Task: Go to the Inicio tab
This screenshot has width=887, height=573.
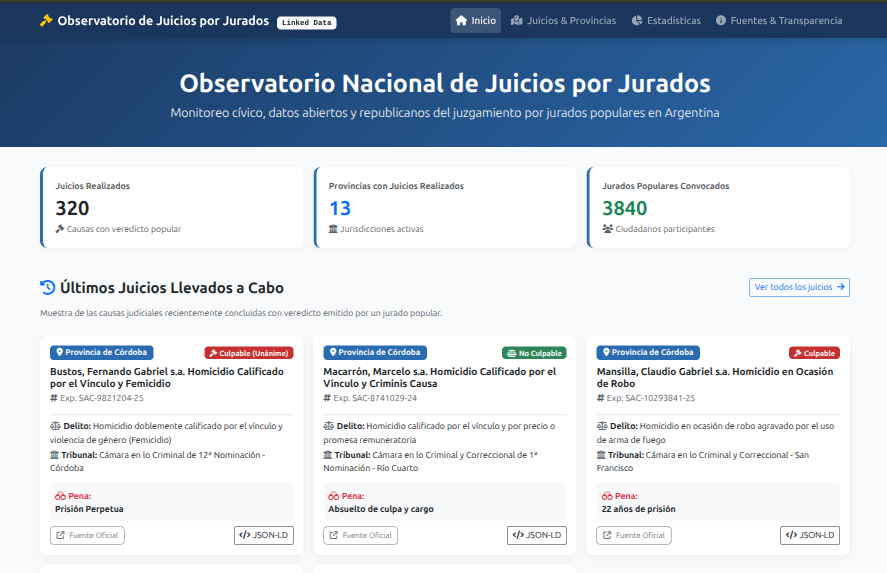Action: [x=476, y=20]
